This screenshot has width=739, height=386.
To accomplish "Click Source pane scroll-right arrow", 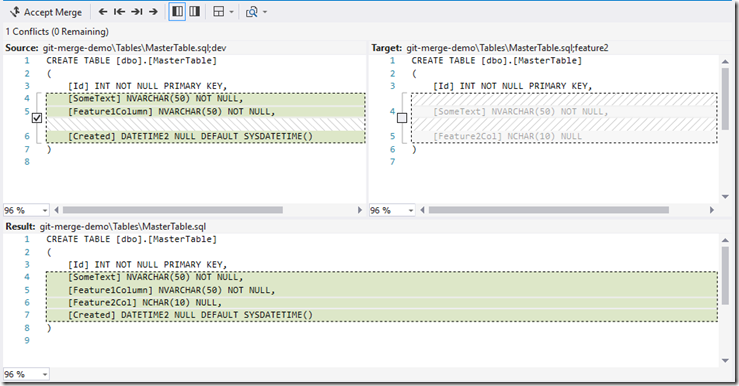I will pyautogui.click(x=360, y=210).
